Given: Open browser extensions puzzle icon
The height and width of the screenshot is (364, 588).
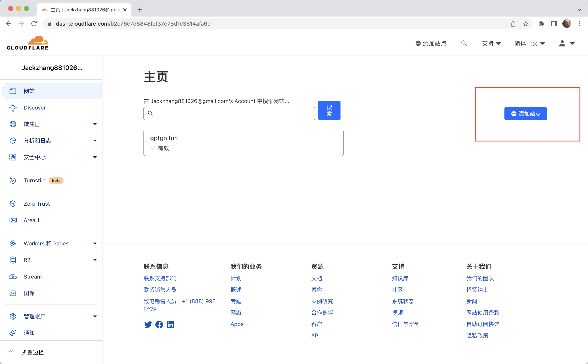Looking at the screenshot, I should (x=541, y=24).
